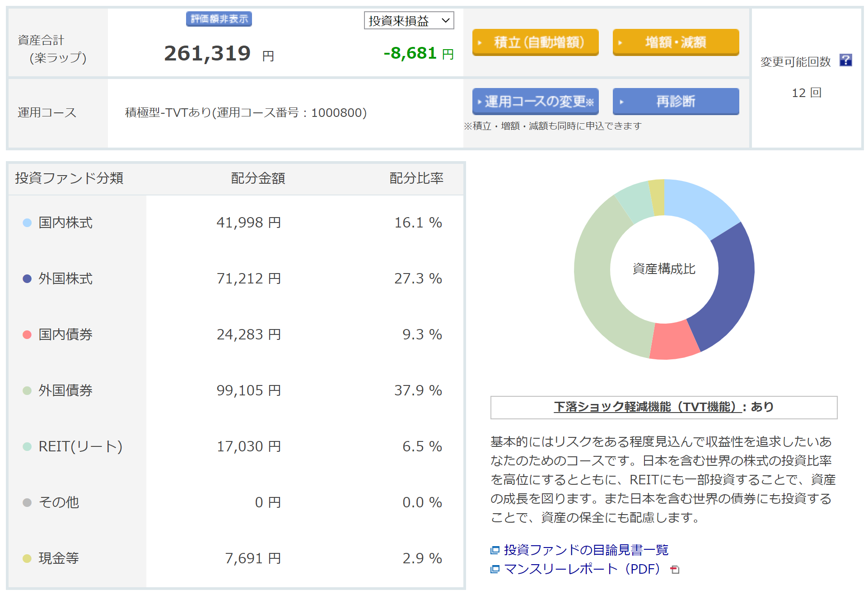This screenshot has height=594, width=868.
Task: Click the 積立(自動増額) button
Action: pyautogui.click(x=535, y=42)
